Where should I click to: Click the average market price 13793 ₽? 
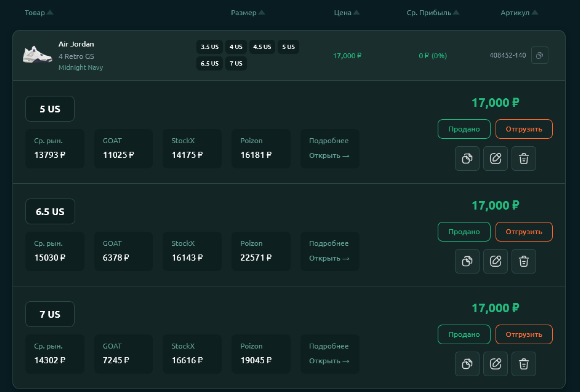(50, 155)
